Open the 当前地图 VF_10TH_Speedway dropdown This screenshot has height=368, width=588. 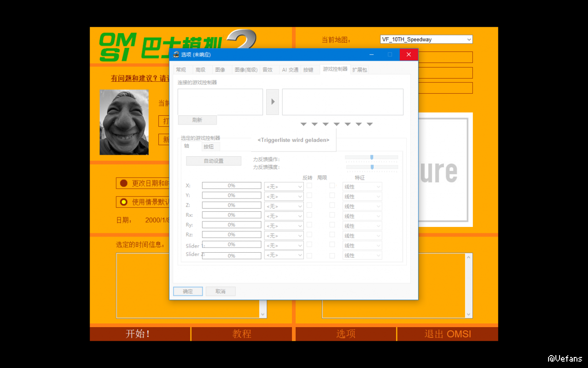click(x=426, y=40)
